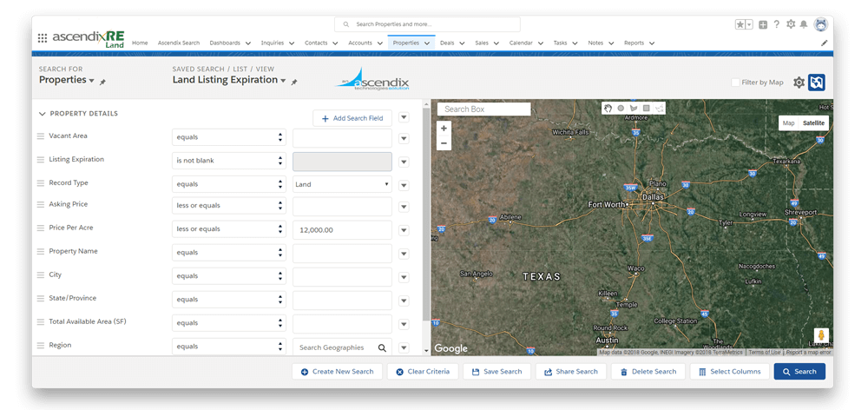Click Save Search button
This screenshot has height=410, width=868.
coord(496,371)
